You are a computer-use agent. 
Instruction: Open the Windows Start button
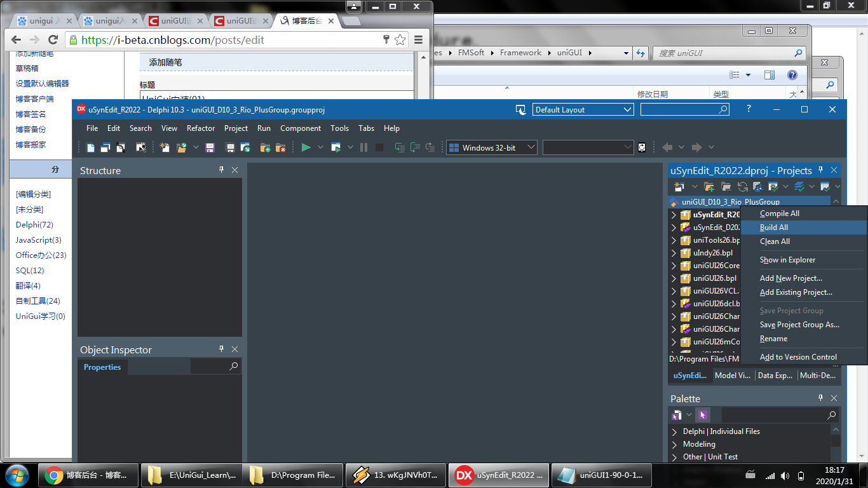click(17, 475)
